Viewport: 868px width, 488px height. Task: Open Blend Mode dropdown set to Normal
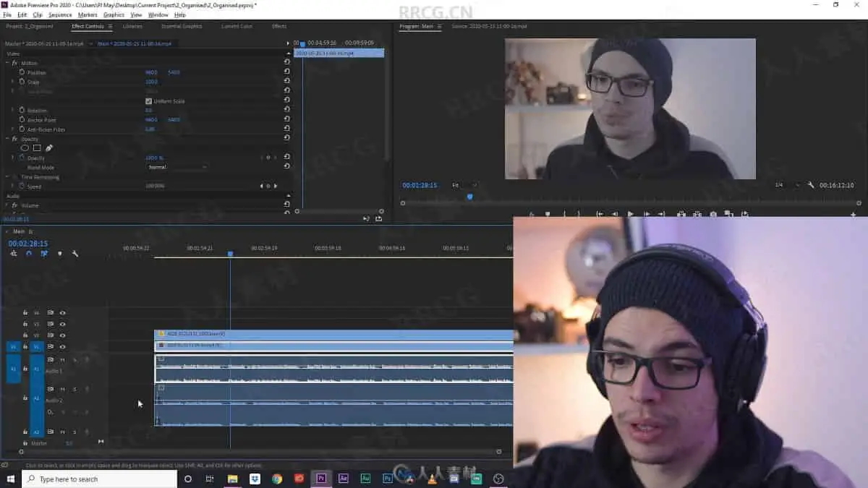tap(177, 167)
